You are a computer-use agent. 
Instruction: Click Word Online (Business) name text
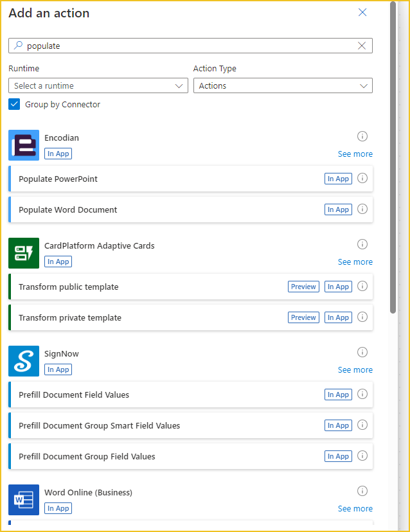point(88,492)
